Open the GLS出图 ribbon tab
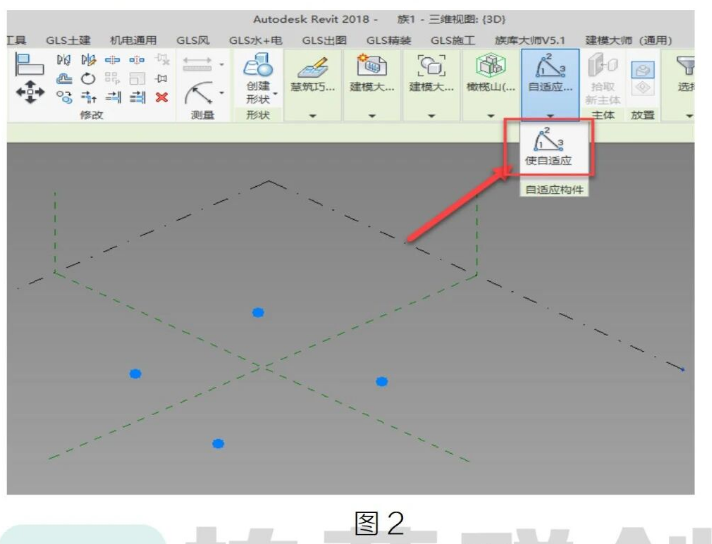The width and height of the screenshot is (712, 544). (x=324, y=40)
